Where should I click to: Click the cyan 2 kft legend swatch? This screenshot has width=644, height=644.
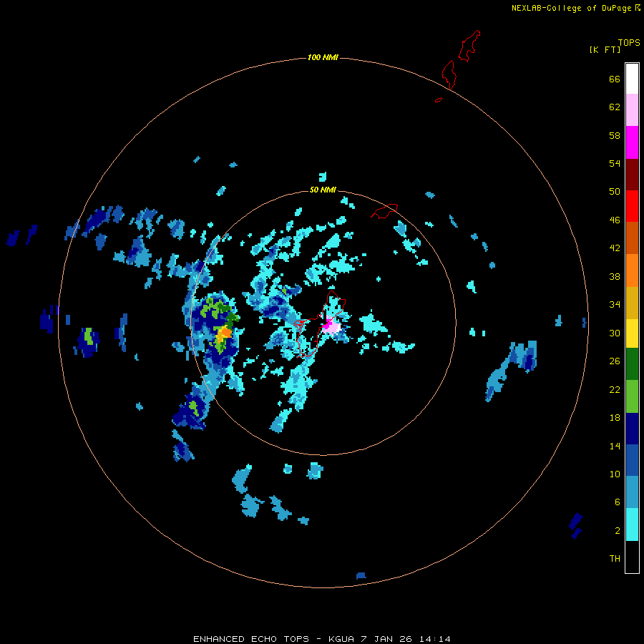pos(632,525)
